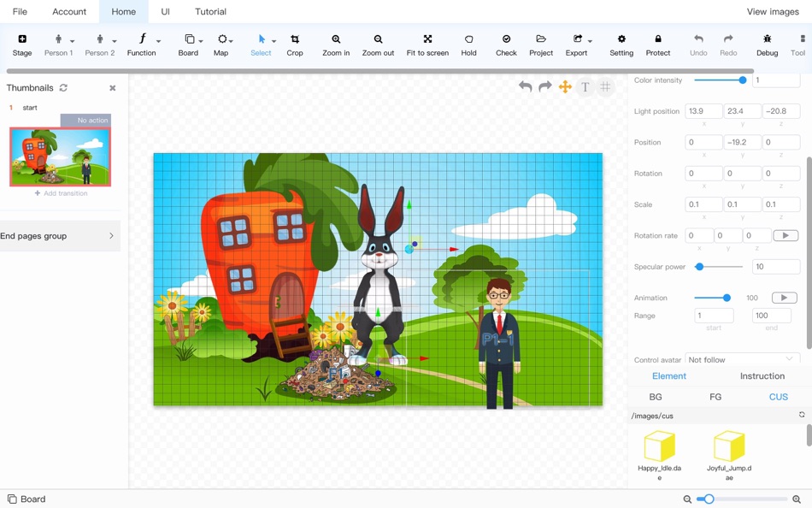Open the Project folder tool
Screen dimensions: 812x508
(x=541, y=45)
